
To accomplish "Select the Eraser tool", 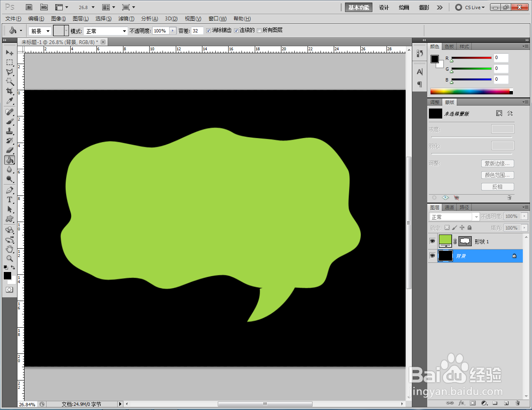I will [10, 150].
